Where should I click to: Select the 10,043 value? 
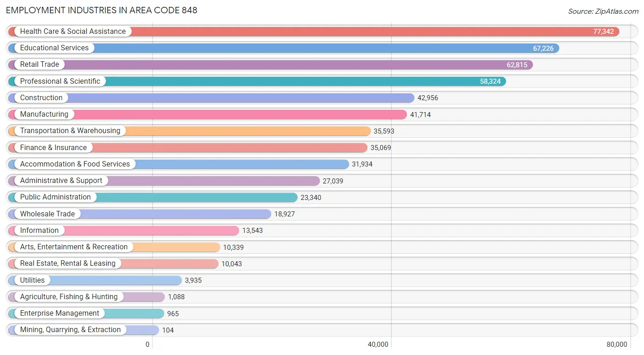tap(232, 264)
